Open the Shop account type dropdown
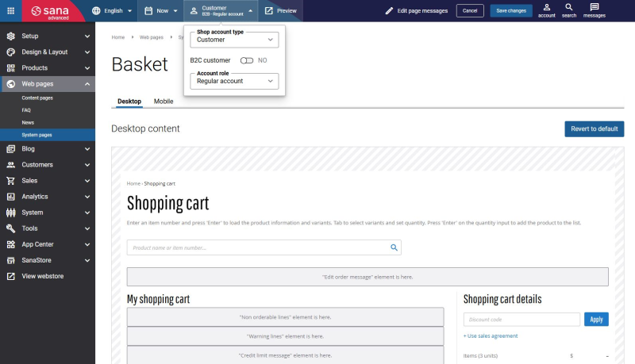This screenshot has width=635, height=364. [234, 40]
